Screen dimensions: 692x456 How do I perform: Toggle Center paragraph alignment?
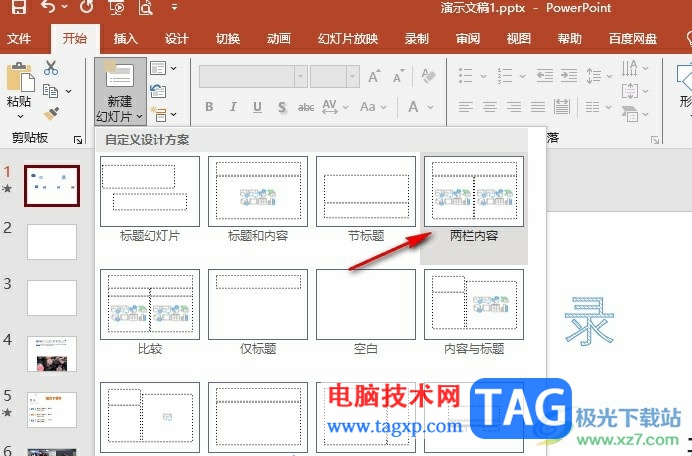coord(490,106)
